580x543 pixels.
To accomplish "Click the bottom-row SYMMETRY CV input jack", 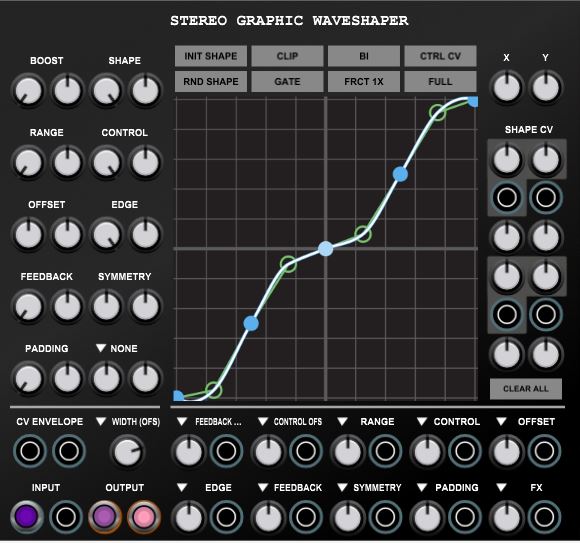I will (x=385, y=517).
